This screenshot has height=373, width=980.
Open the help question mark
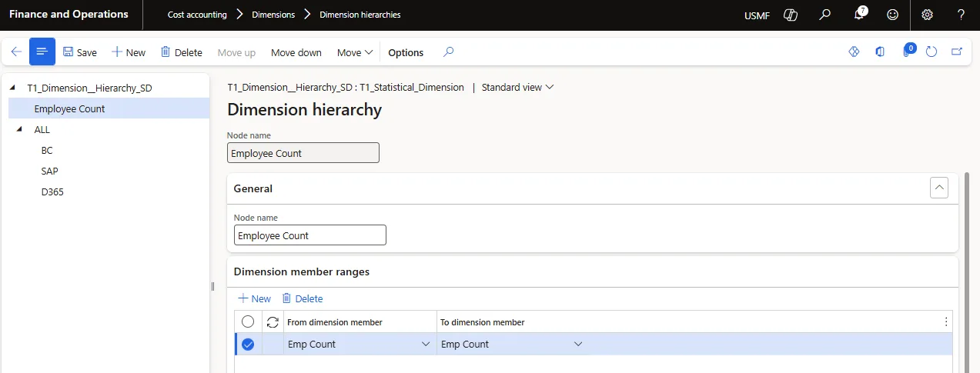pos(961,15)
